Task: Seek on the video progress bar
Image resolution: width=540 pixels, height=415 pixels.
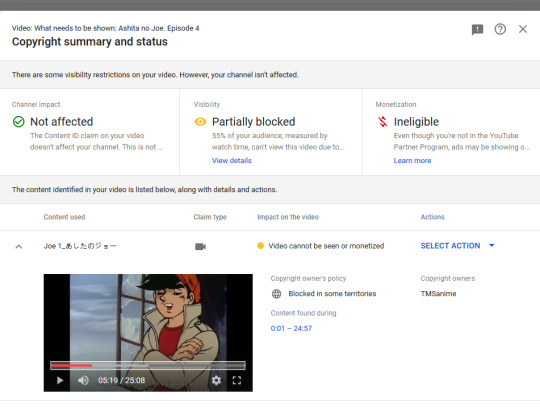Action: 148,365
